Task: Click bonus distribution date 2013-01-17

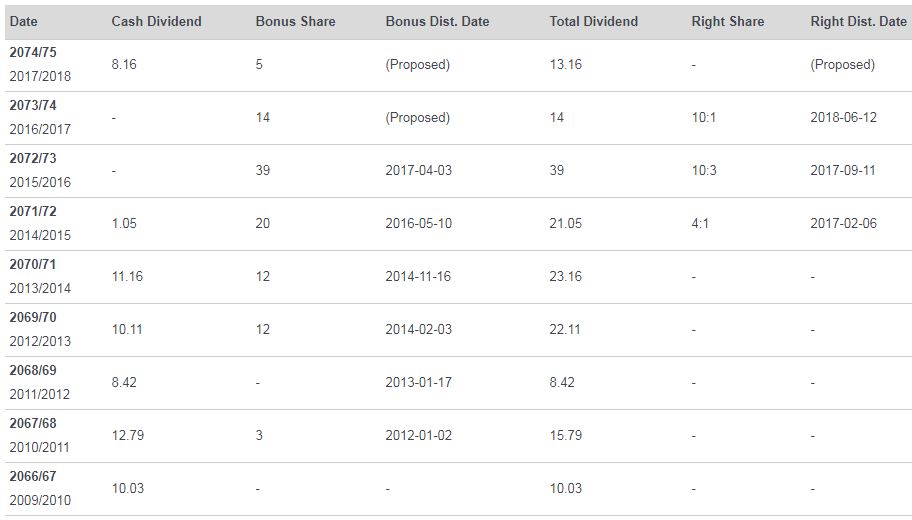Action: click(419, 383)
